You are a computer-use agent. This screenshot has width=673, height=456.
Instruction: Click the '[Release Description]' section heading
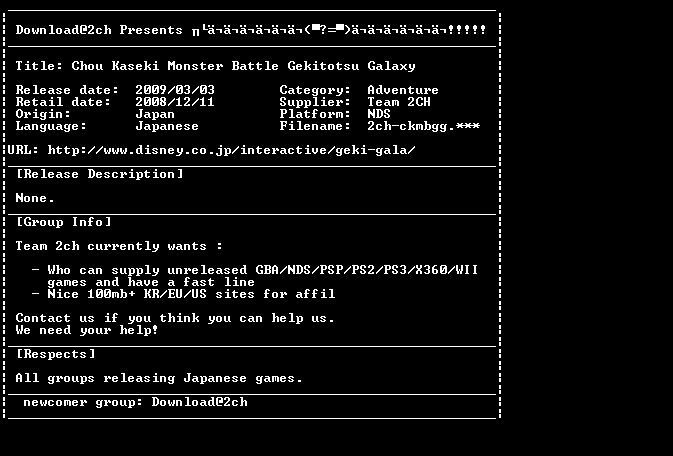[x=100, y=174]
